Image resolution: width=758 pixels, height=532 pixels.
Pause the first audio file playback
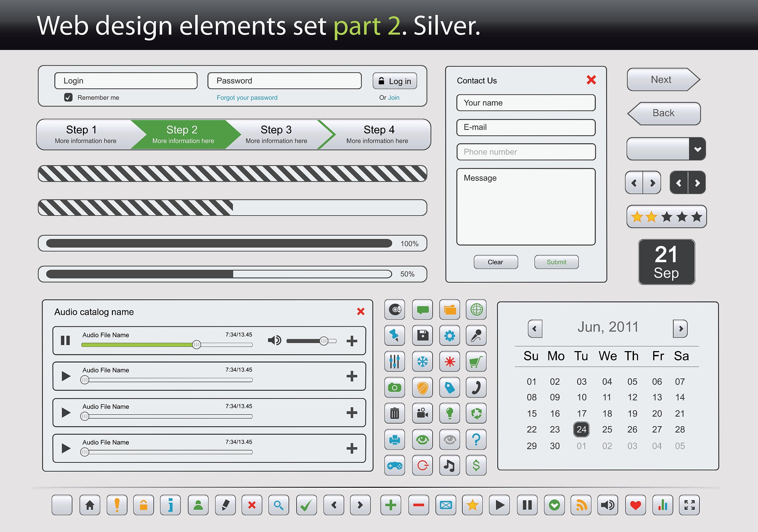point(66,340)
